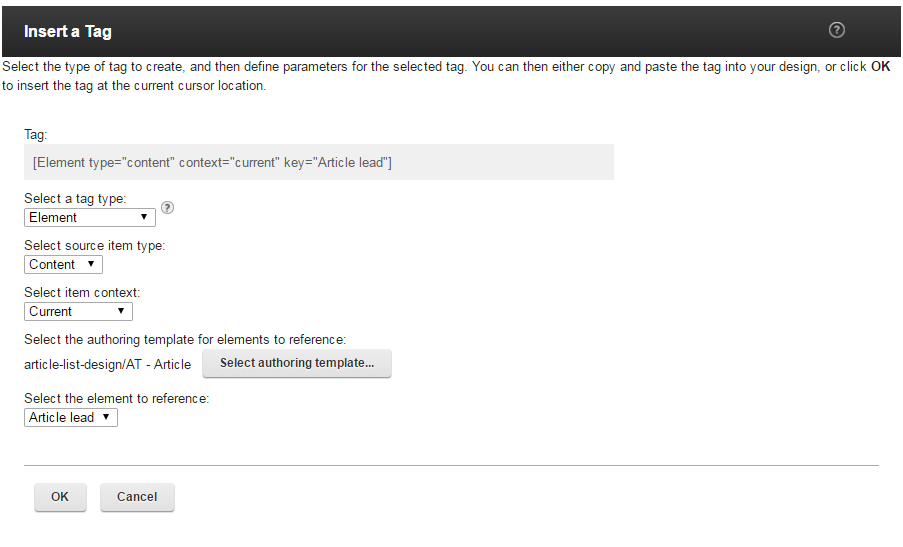Open the Current item context dropdown
The height and width of the screenshot is (547, 903).
click(78, 311)
